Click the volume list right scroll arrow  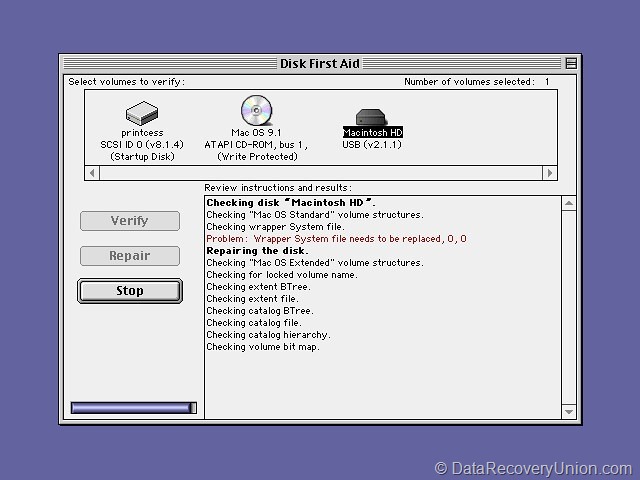click(x=550, y=173)
